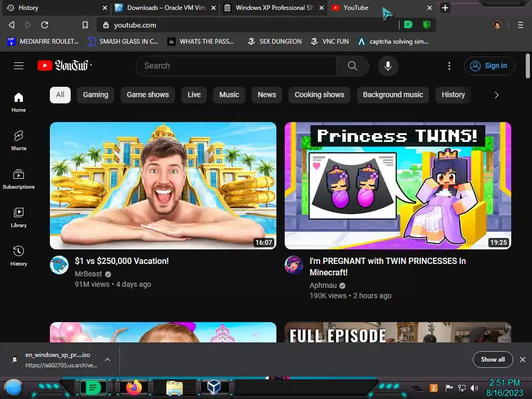Open VirtualBox from the taskbar
The height and width of the screenshot is (399, 532).
coord(214,387)
